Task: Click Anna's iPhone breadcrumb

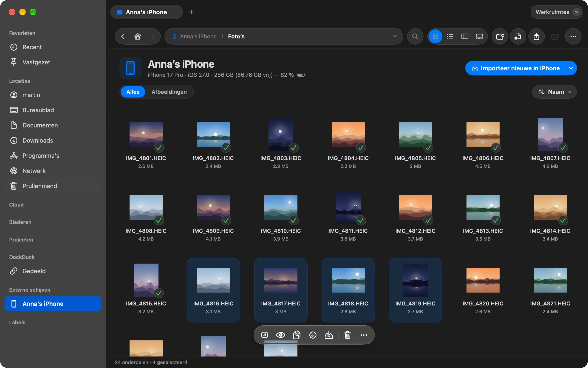Action: coord(198,37)
